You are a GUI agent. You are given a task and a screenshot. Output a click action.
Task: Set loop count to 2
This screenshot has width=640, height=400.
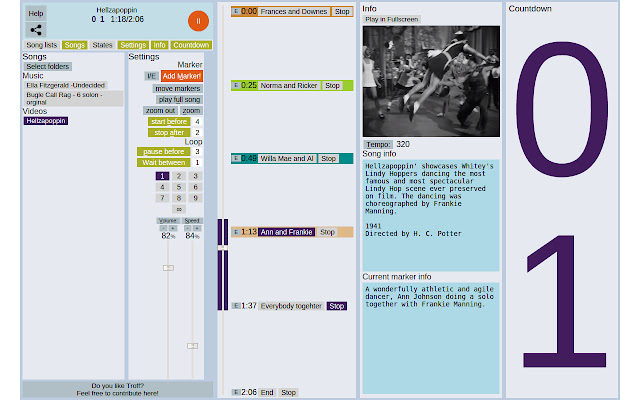179,176
